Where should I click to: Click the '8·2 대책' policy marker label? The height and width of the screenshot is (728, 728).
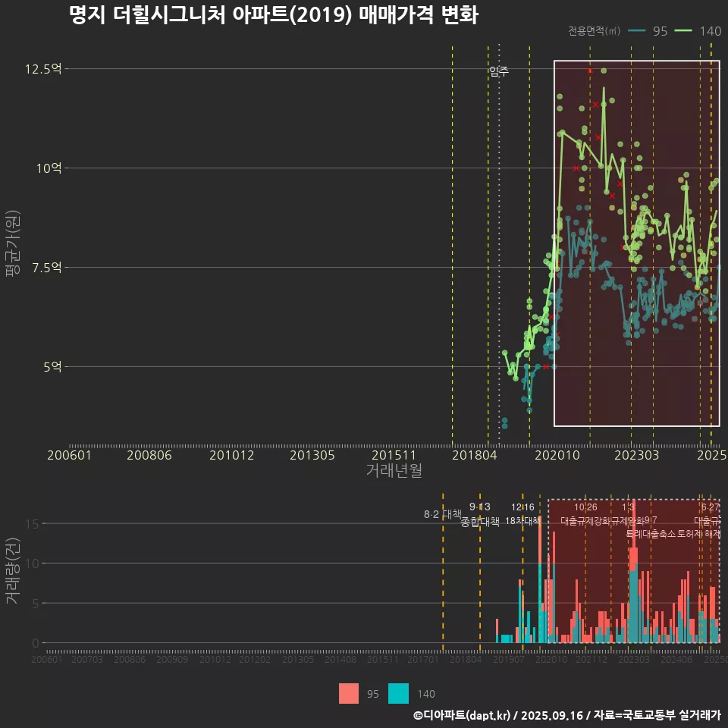[x=442, y=514]
